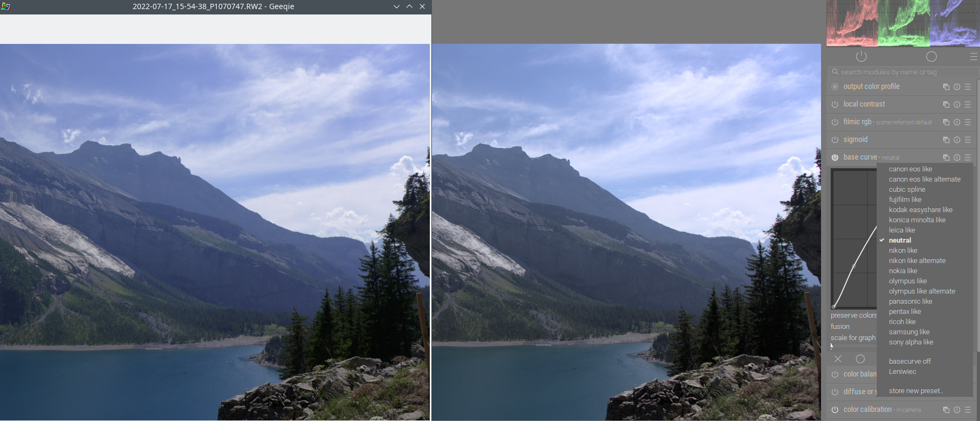Toggle the diffuse or sharpen module power button
Image resolution: width=980 pixels, height=421 pixels.
click(x=835, y=392)
